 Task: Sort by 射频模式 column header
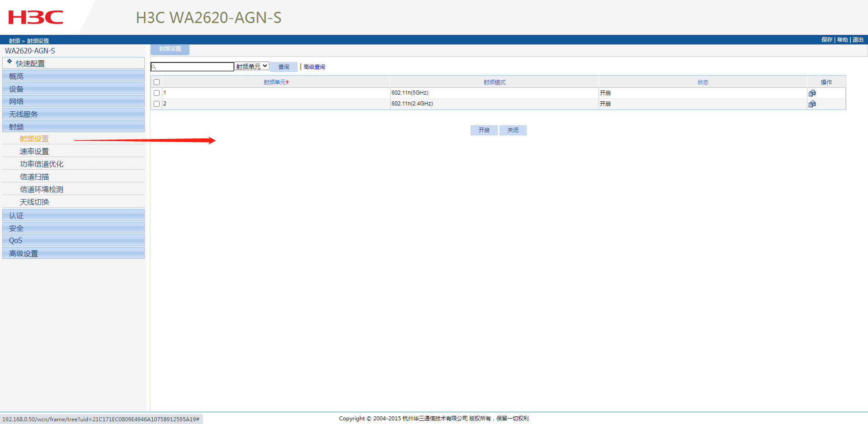pyautogui.click(x=495, y=82)
